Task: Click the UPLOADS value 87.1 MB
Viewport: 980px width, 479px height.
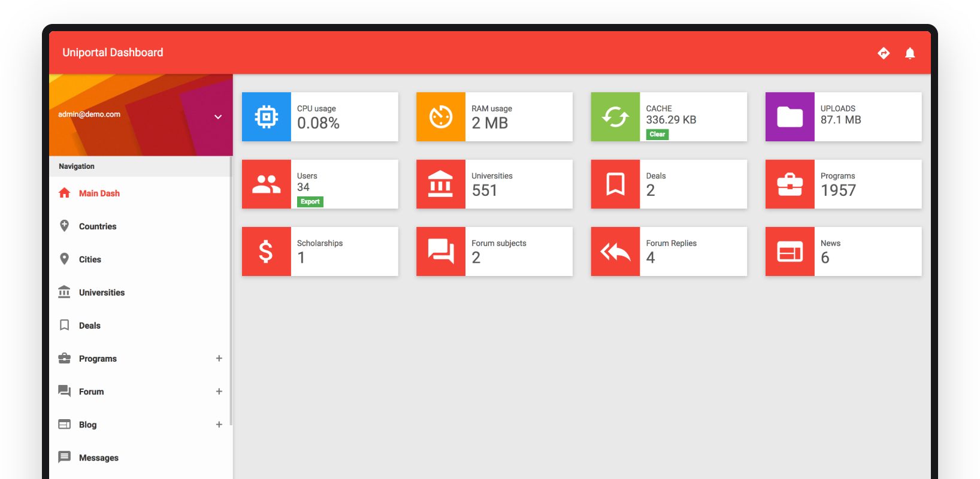Action: point(840,120)
